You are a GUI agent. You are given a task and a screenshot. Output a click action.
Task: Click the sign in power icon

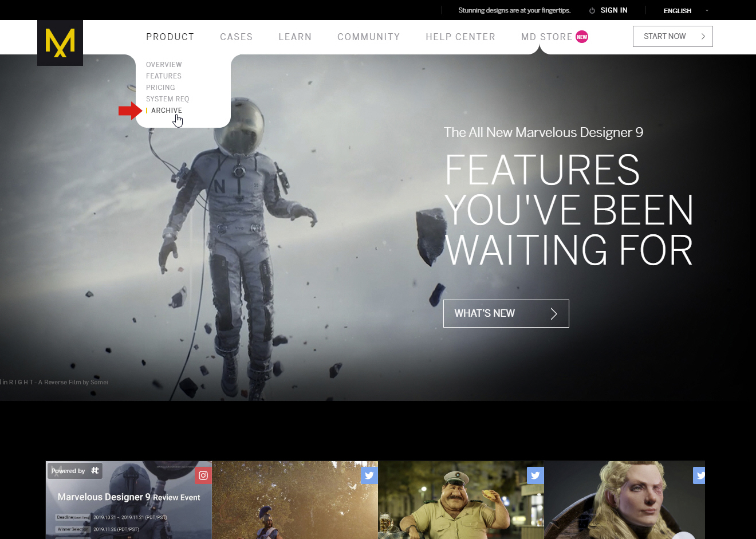pos(592,10)
